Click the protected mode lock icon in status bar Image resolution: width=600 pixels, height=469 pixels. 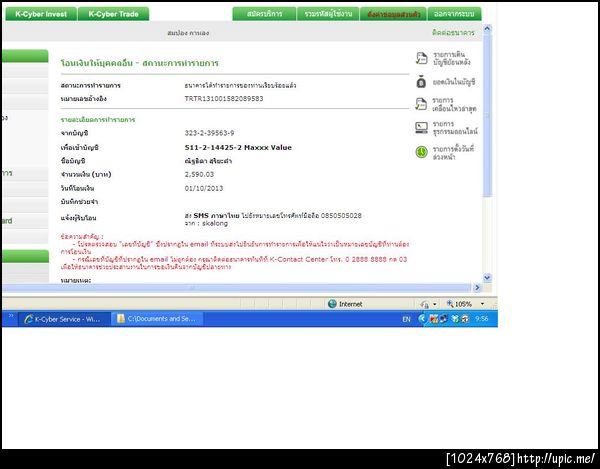(424, 305)
